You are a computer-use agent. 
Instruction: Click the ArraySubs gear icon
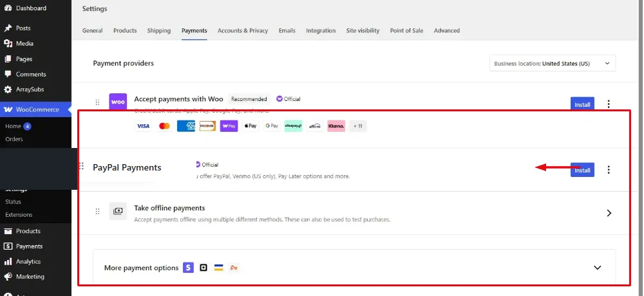point(8,89)
